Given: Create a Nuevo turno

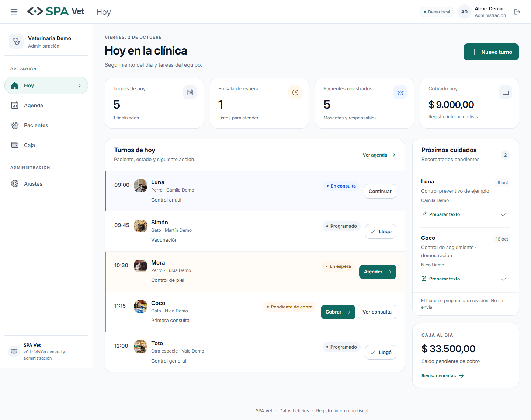Looking at the screenshot, I should point(491,52).
